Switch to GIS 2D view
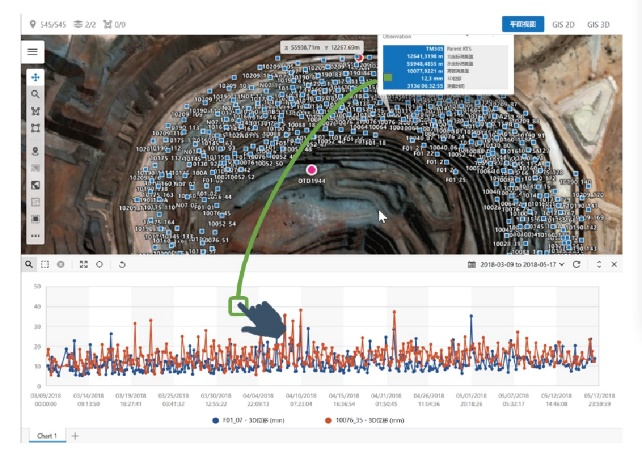 (563, 25)
